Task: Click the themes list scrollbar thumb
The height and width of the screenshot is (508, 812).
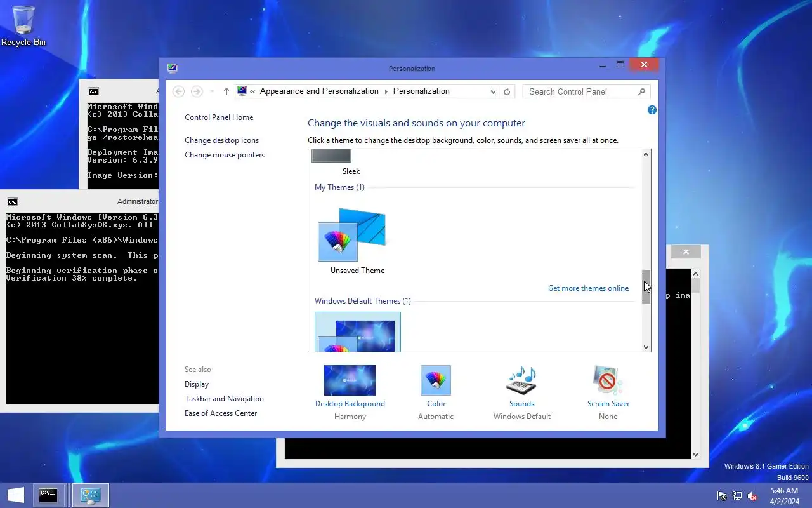Action: [646, 287]
